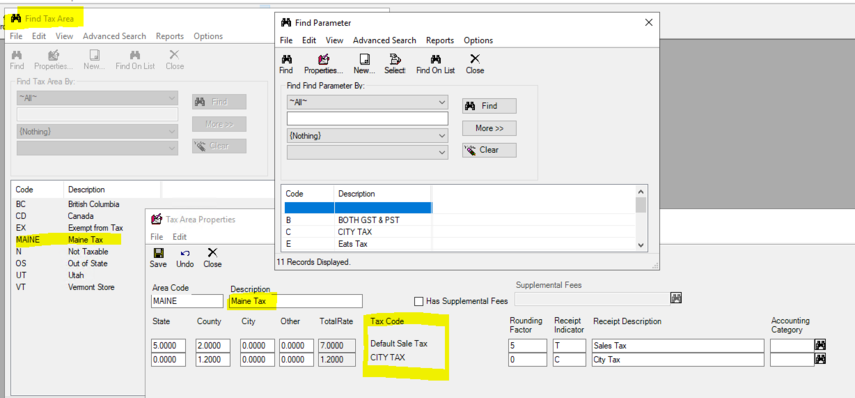Sort parameter list by Description column header
Viewport: 855px width, 398px height.
pos(382,194)
